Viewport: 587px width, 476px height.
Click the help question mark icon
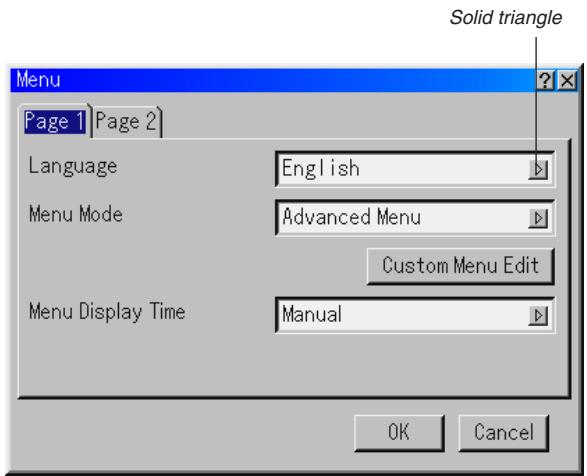coord(545,80)
